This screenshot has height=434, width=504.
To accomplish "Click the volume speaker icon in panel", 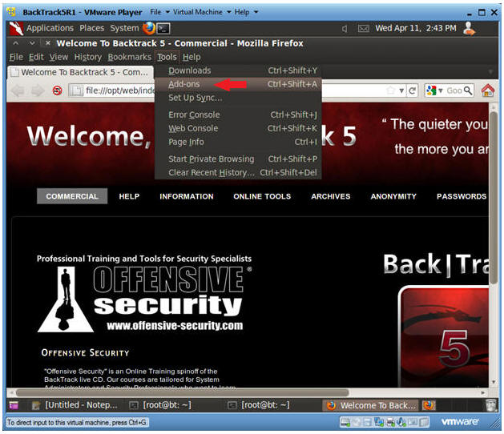I will (345, 29).
